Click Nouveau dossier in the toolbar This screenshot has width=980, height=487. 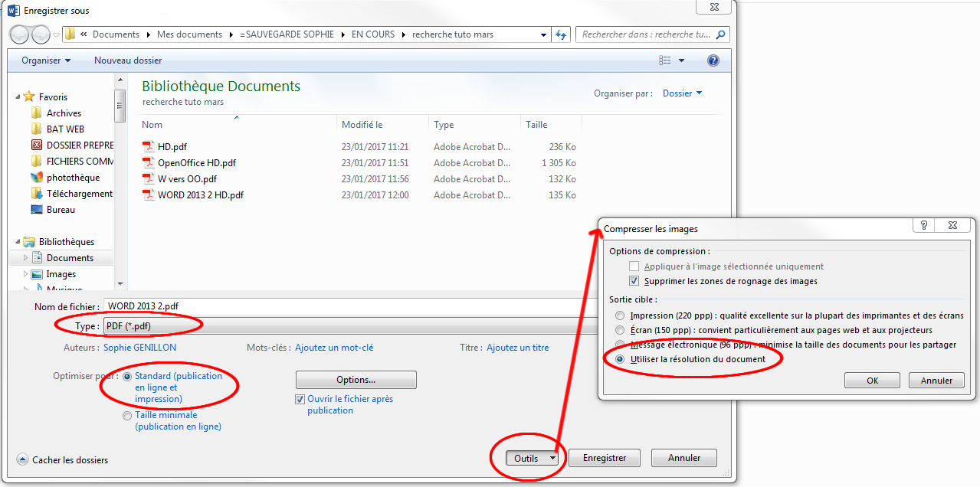click(128, 60)
